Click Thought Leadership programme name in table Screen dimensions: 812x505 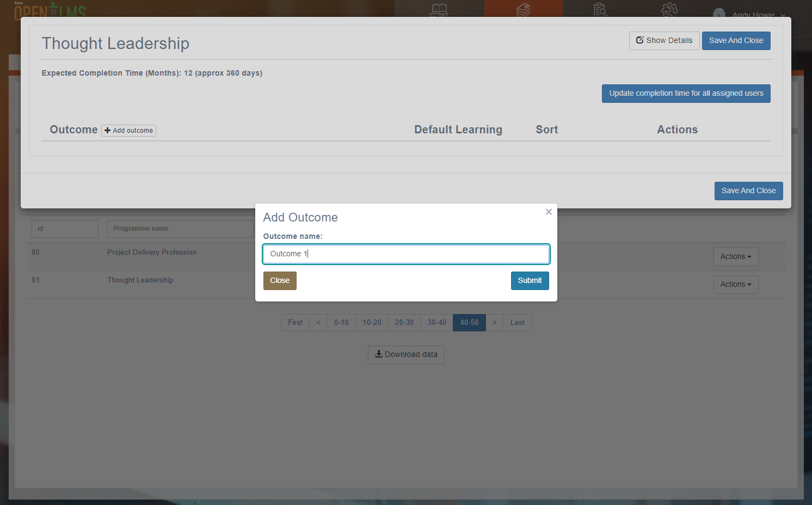tap(140, 280)
